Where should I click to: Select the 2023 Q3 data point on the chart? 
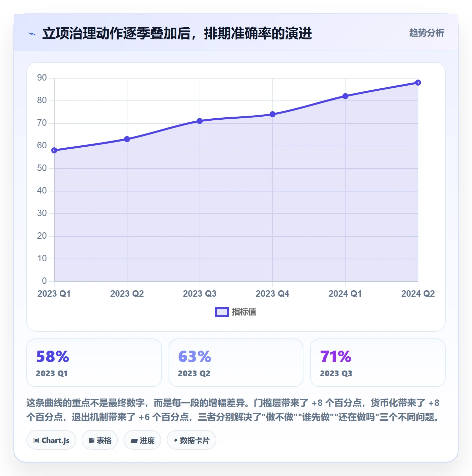200,121
